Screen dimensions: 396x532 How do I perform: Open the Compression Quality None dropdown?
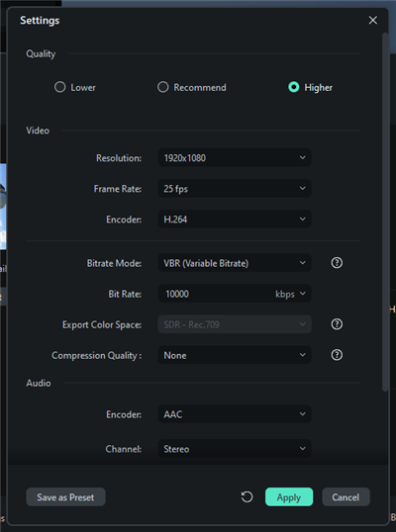235,355
